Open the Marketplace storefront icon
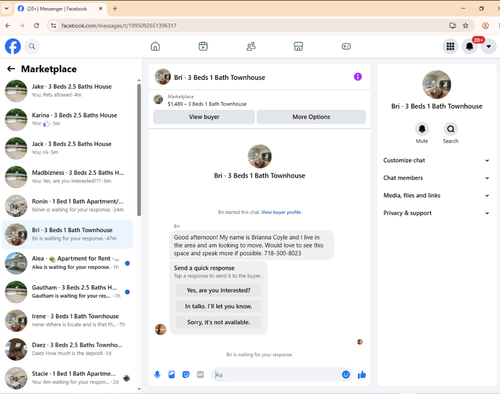 298,46
